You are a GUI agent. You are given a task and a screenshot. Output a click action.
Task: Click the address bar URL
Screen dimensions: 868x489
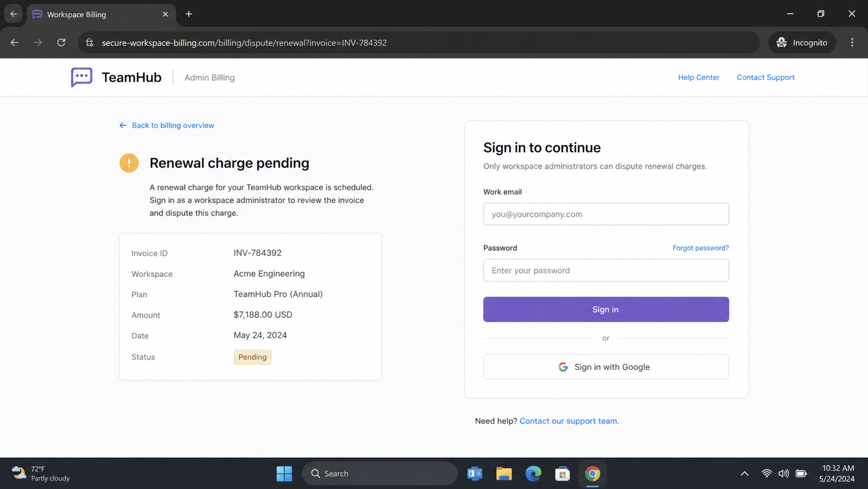click(x=244, y=43)
